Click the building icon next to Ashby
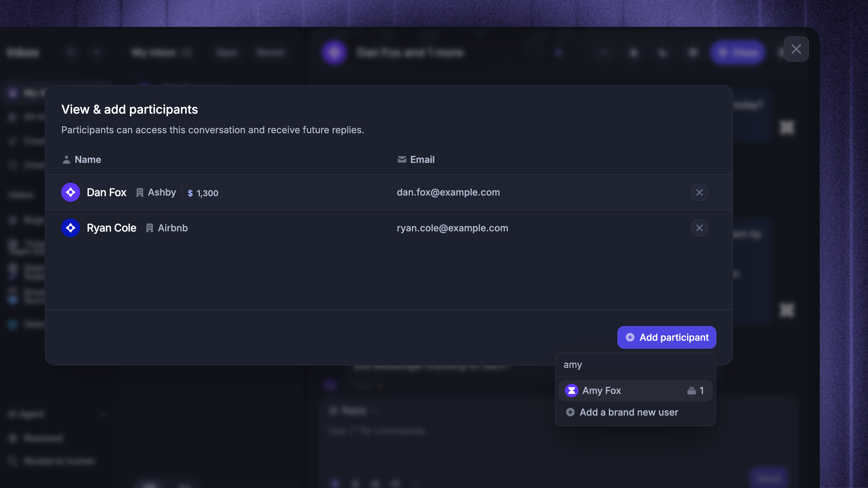The height and width of the screenshot is (488, 868). (x=139, y=192)
